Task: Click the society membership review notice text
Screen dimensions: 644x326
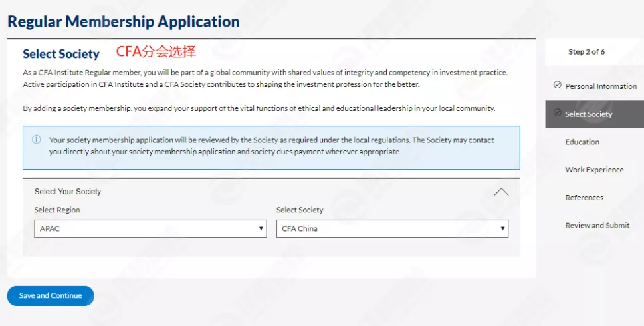Action: coord(271,146)
